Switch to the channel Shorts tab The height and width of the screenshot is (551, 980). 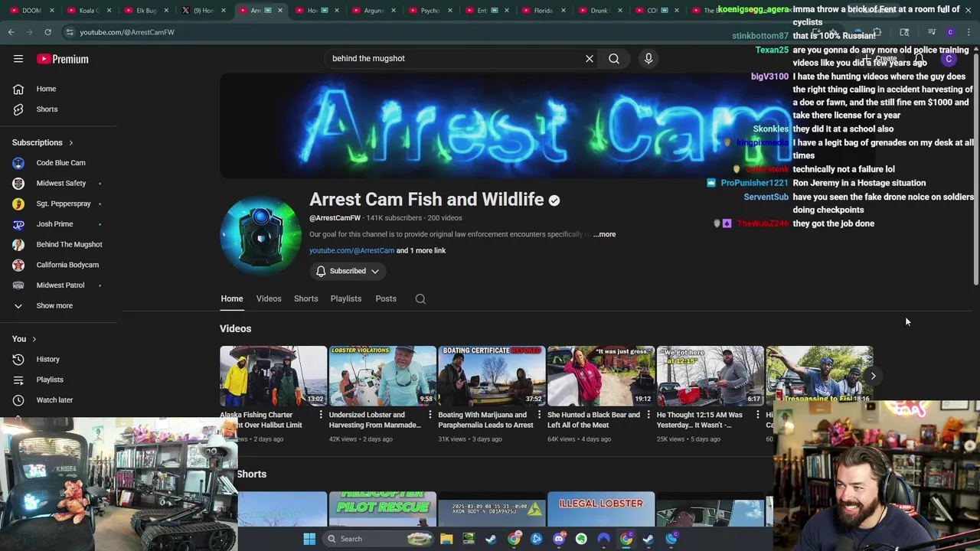[306, 299]
